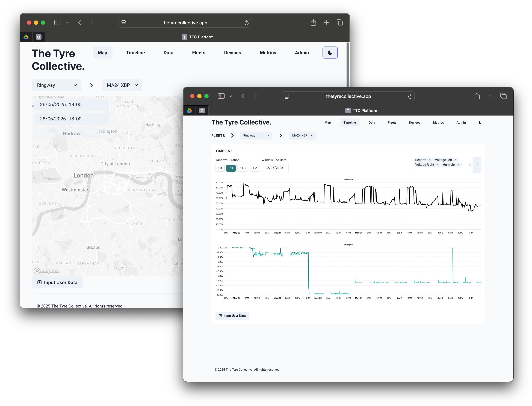Open sidebar options chevron in front Safari window
Screen dimensions: 532x406
point(231,96)
